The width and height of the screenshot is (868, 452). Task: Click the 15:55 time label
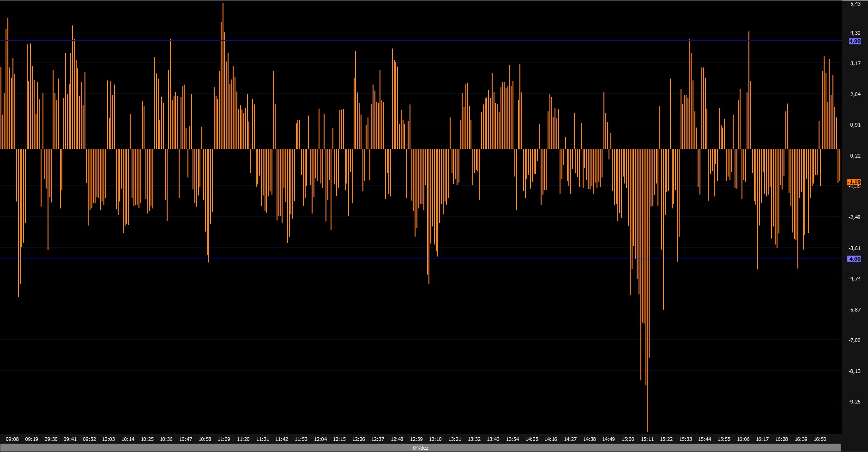(x=724, y=439)
